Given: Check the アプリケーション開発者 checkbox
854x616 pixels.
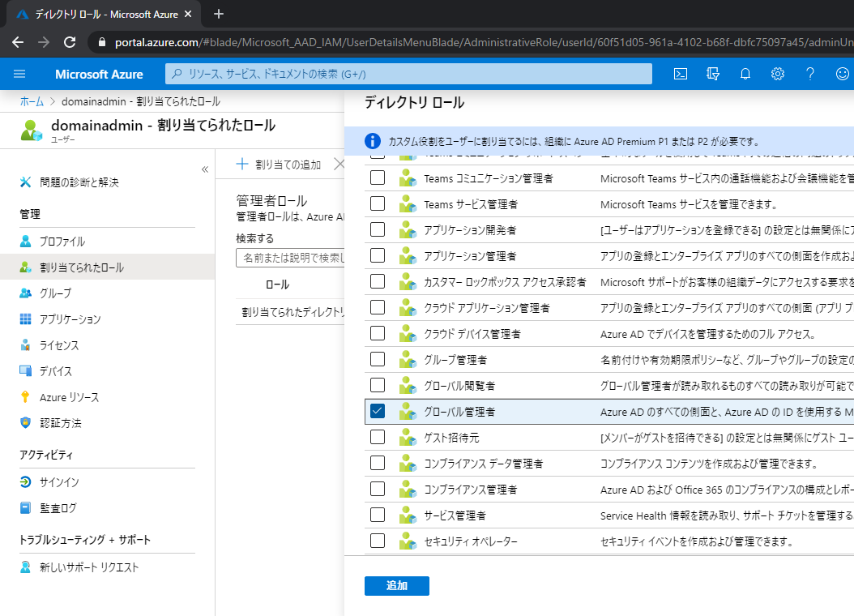Looking at the screenshot, I should click(x=378, y=229).
